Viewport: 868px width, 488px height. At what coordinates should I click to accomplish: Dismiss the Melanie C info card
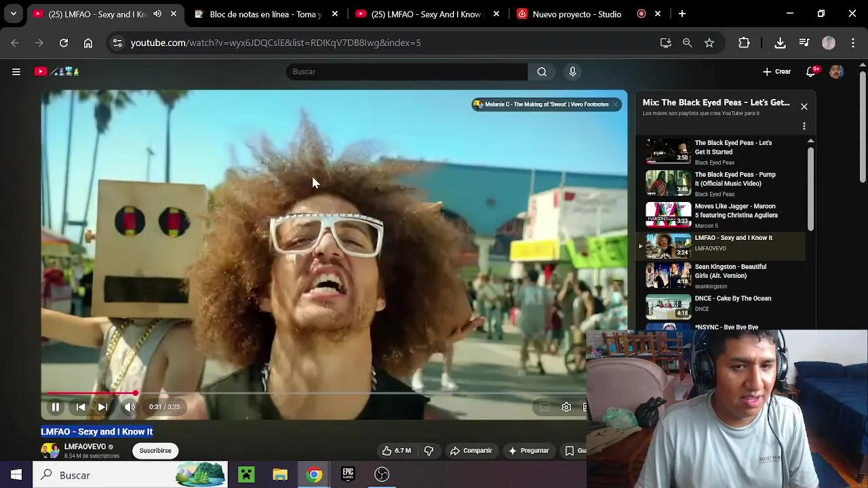click(615, 104)
